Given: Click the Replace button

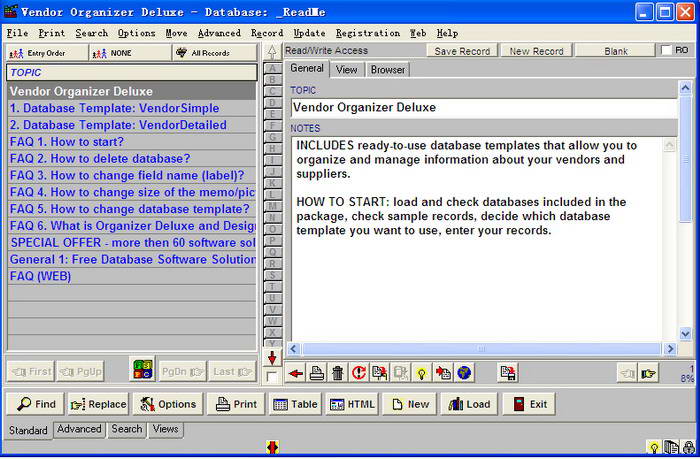Looking at the screenshot, I should (x=98, y=404).
